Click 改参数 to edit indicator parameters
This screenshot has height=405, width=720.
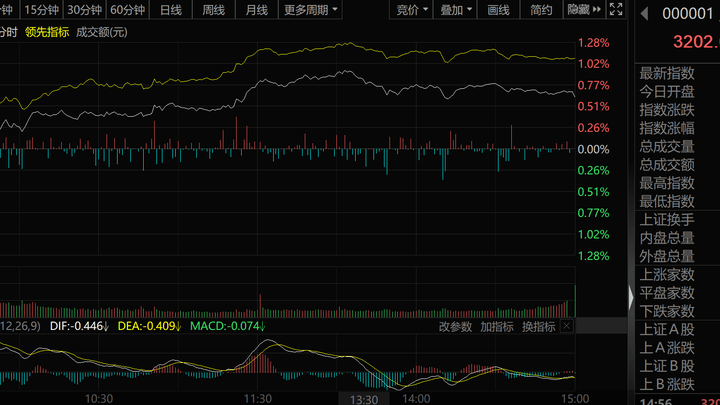(455, 326)
